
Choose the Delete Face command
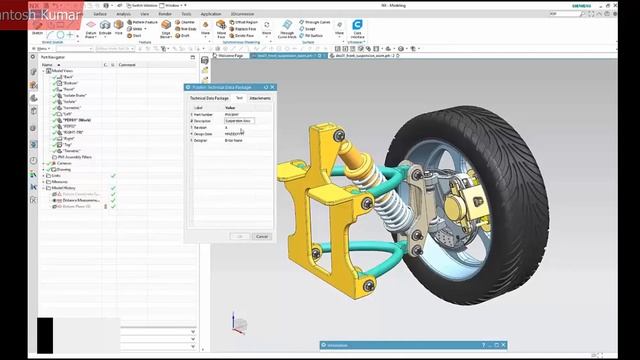tap(242, 36)
